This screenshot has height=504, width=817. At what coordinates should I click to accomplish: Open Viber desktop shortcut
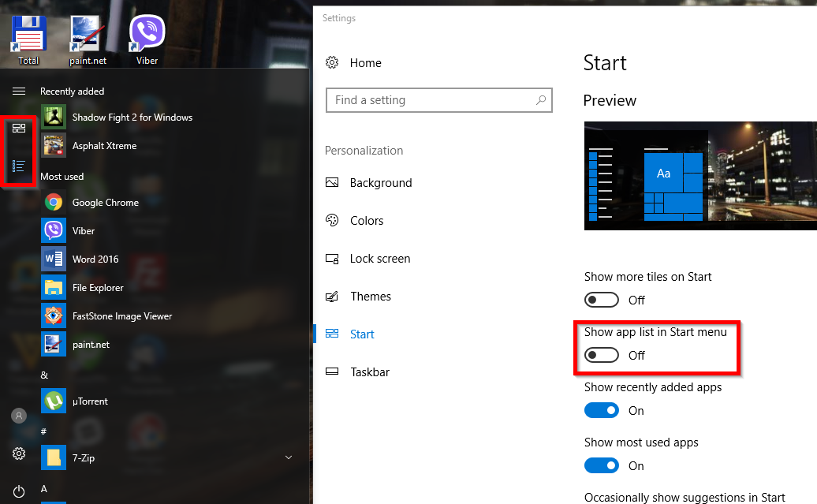click(x=147, y=39)
